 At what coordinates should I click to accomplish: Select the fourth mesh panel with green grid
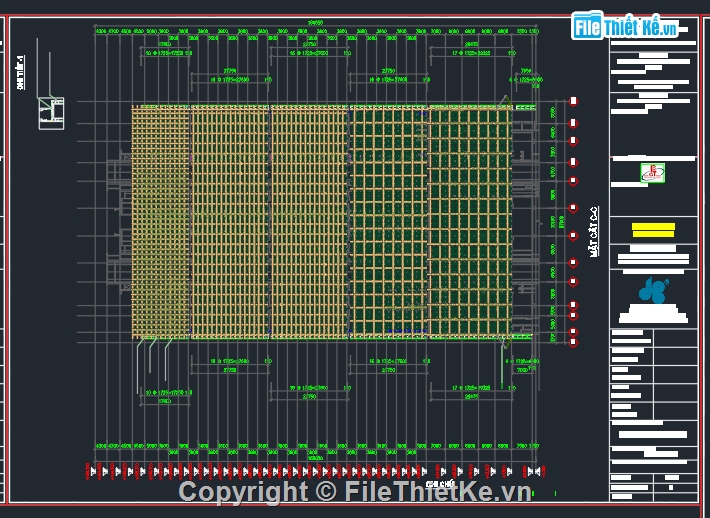coord(388,222)
